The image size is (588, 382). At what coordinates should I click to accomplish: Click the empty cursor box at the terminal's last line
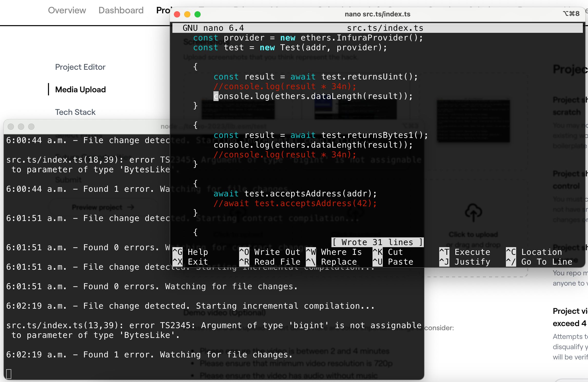(x=9, y=374)
